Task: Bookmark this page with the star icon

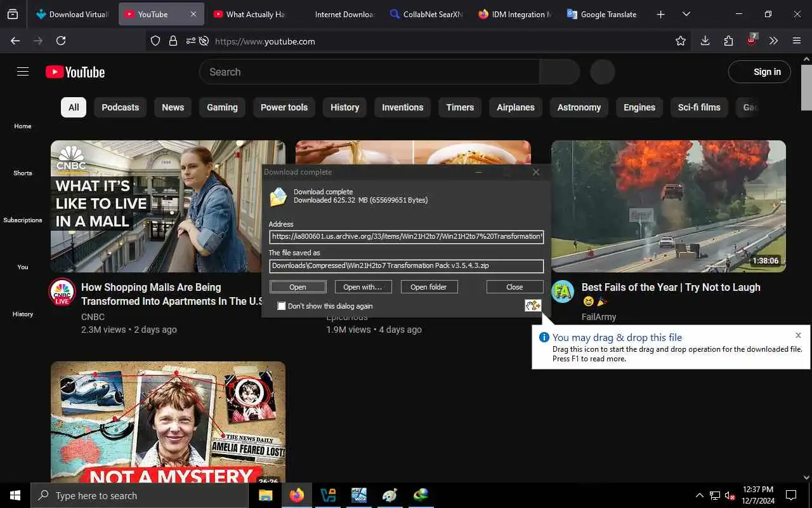Action: pos(681,41)
